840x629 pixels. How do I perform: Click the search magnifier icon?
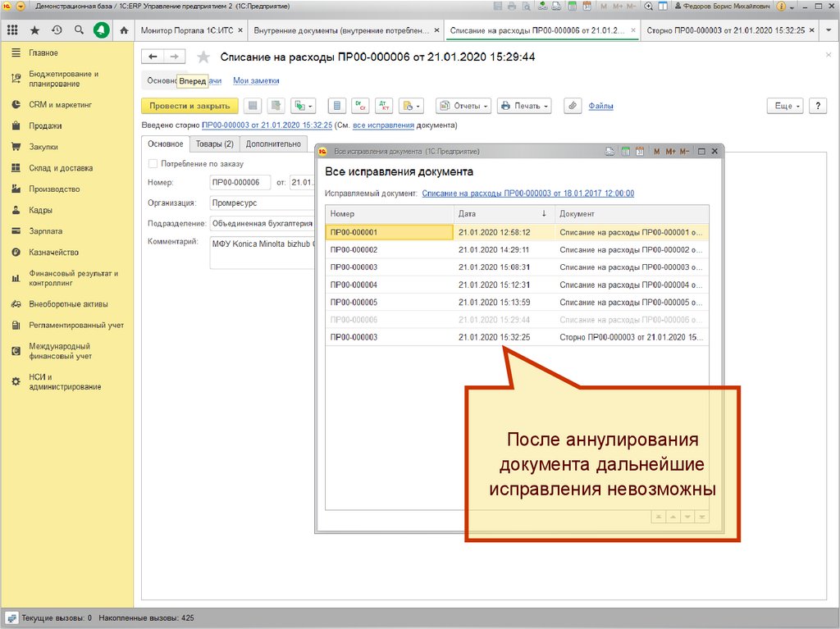(x=79, y=30)
